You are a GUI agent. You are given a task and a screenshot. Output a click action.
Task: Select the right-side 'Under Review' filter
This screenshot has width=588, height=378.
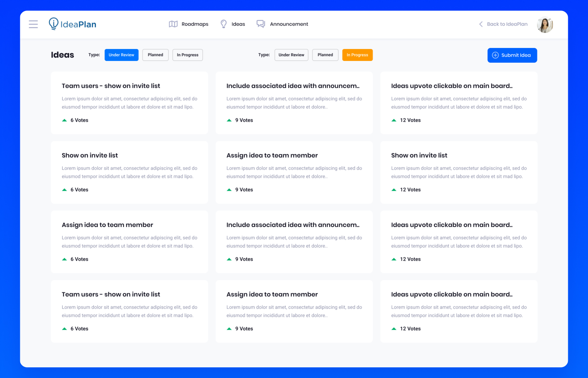click(x=291, y=55)
